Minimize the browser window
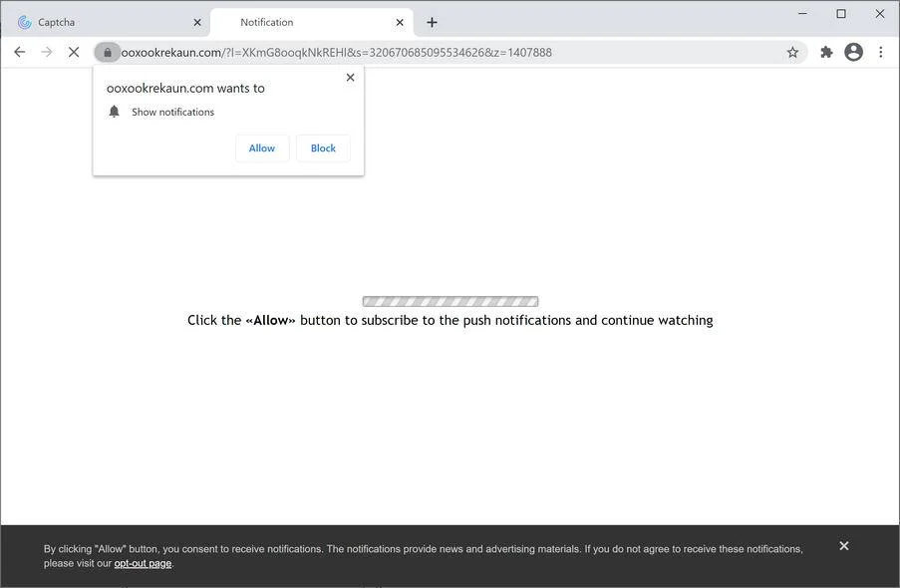The height and width of the screenshot is (588, 900). pos(802,13)
